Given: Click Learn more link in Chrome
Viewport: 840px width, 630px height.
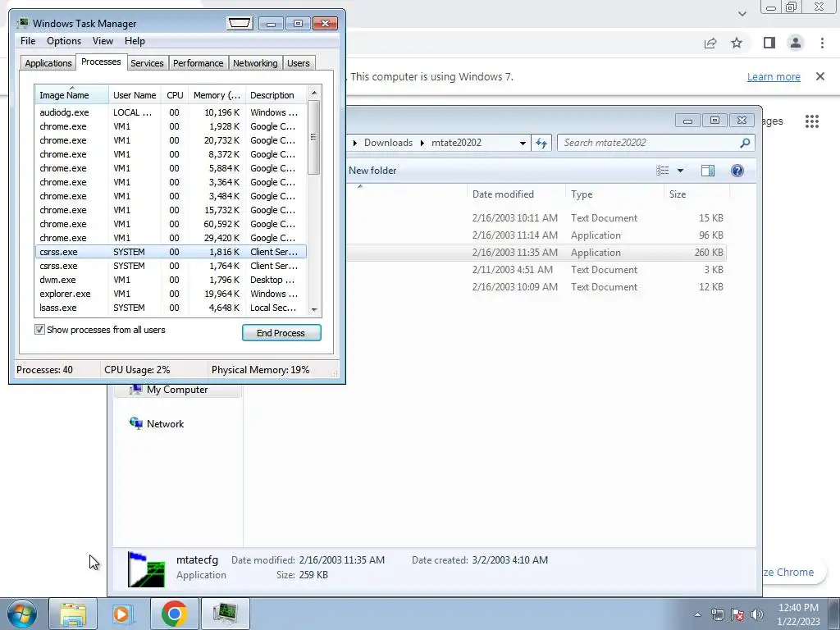Looking at the screenshot, I should pos(774,76).
